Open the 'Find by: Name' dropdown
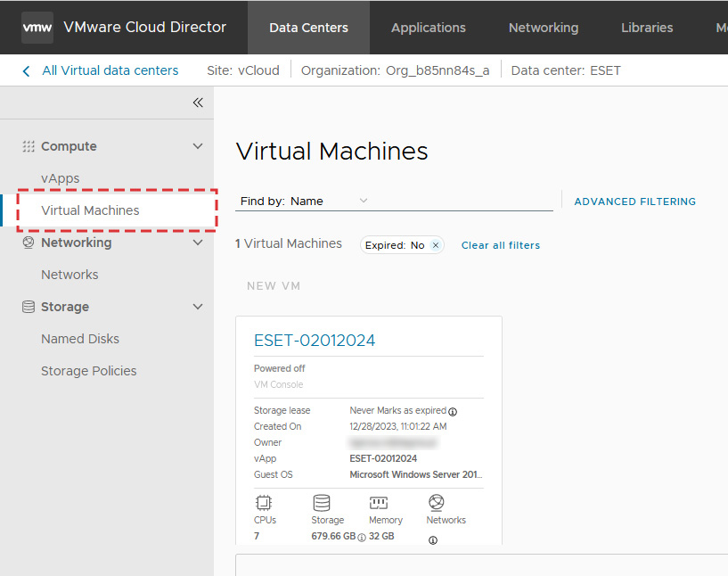 pyautogui.click(x=363, y=201)
